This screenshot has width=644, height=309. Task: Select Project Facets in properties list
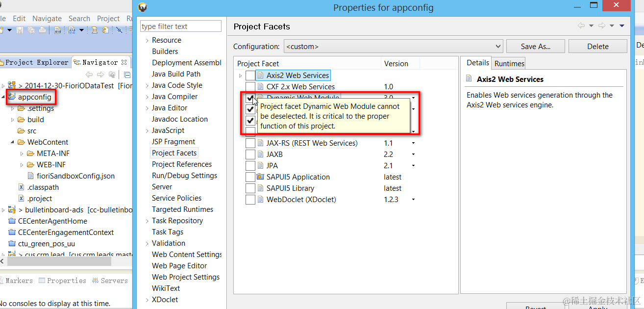pos(174,153)
